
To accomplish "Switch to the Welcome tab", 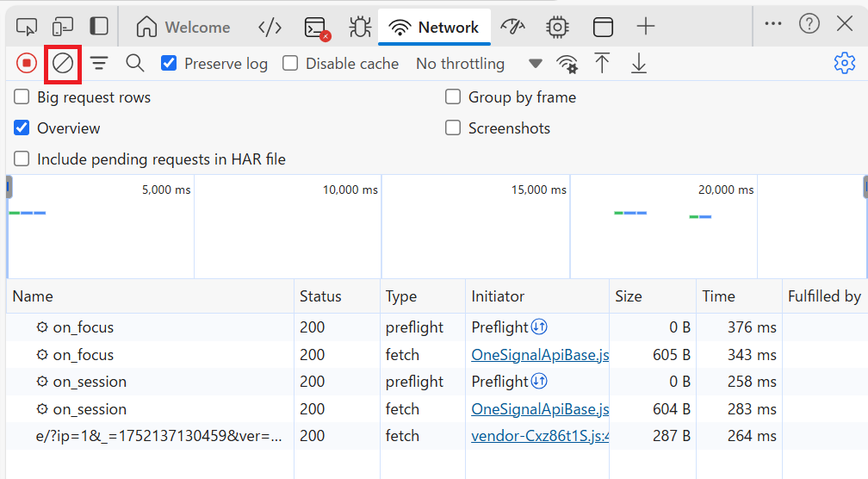I will tap(183, 27).
